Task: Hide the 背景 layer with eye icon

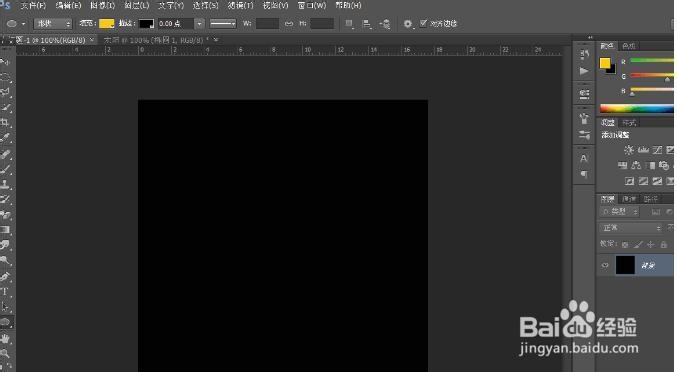Action: click(x=605, y=265)
